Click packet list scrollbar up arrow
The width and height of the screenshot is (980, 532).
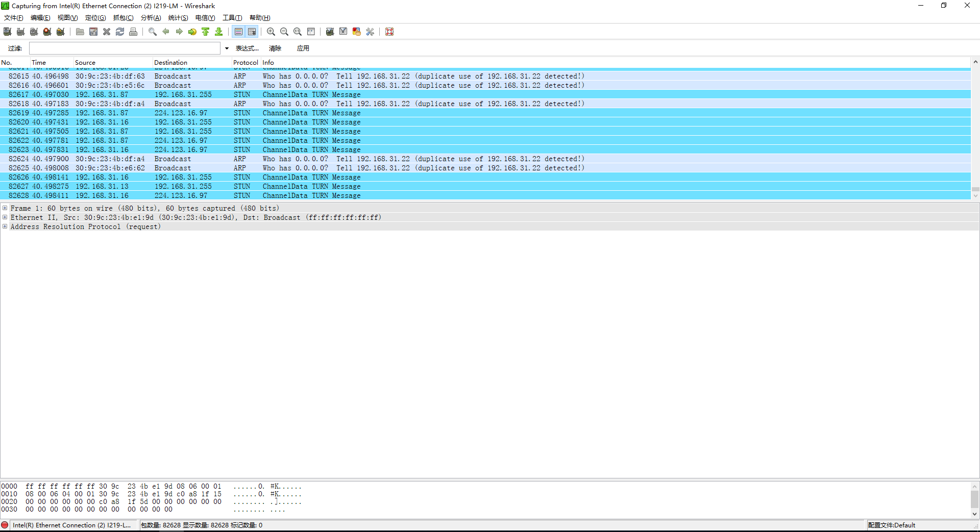[x=975, y=62]
